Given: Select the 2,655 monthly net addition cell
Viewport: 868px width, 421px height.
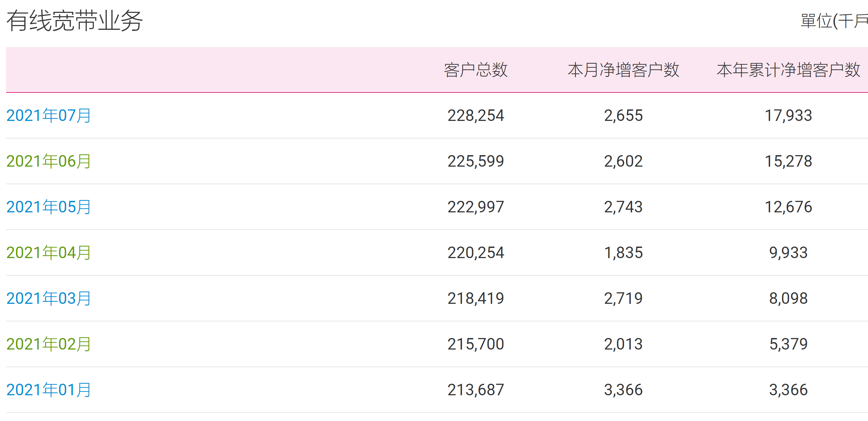Looking at the screenshot, I should coord(623,115).
